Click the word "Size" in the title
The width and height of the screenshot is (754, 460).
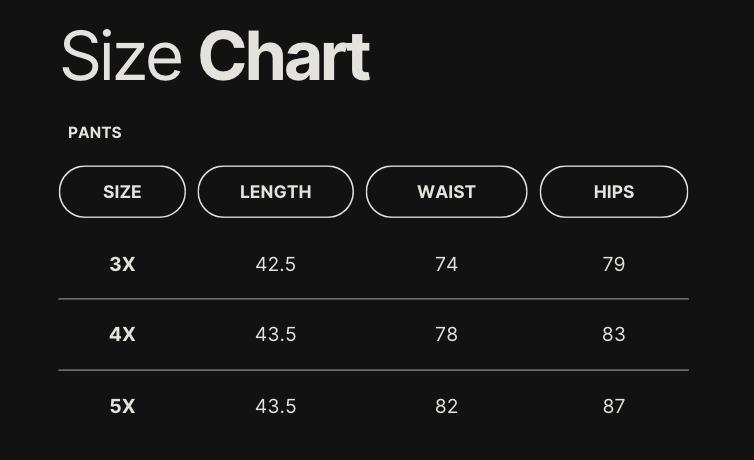[x=121, y=57]
